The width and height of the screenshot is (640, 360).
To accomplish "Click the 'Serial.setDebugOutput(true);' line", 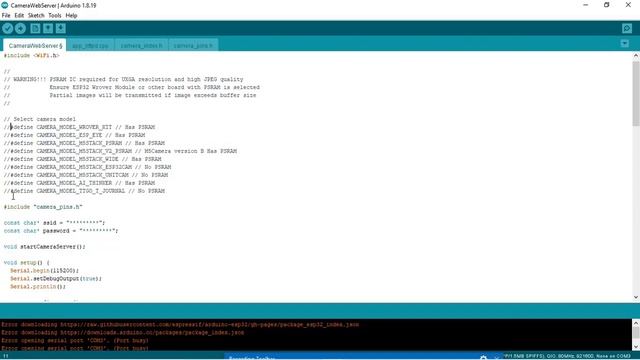I will [x=56, y=279].
